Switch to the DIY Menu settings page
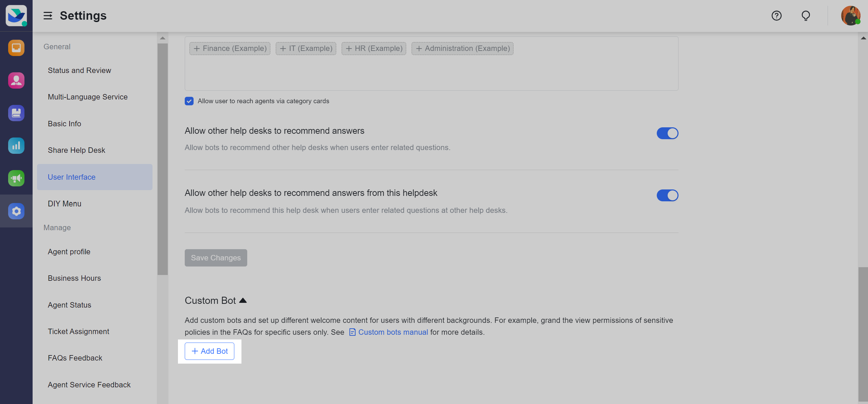This screenshot has height=404, width=868. pyautogui.click(x=64, y=203)
